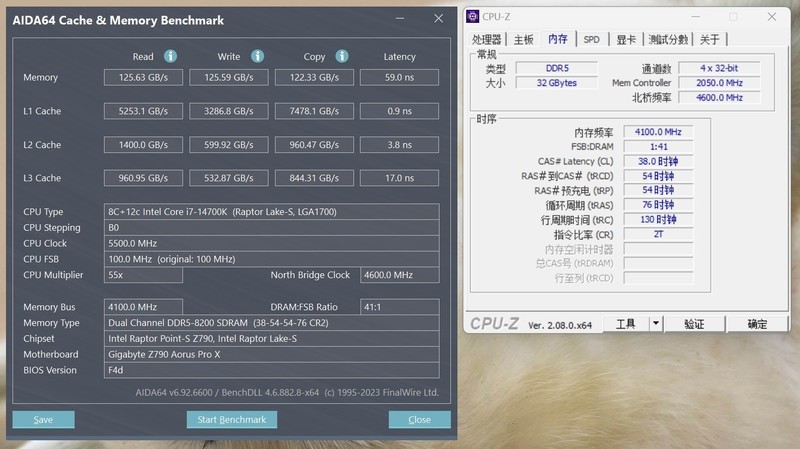
Task: Click the CPU-Z app icon in title bar
Action: (x=473, y=16)
